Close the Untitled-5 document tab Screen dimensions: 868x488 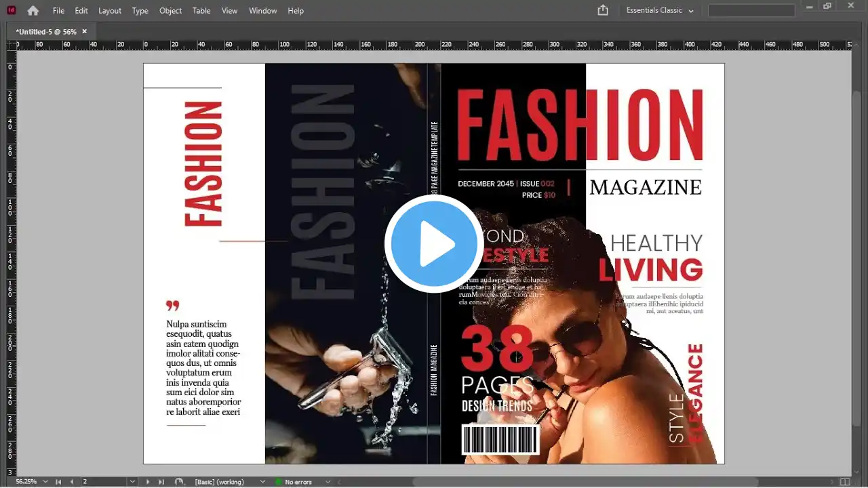pos(85,31)
